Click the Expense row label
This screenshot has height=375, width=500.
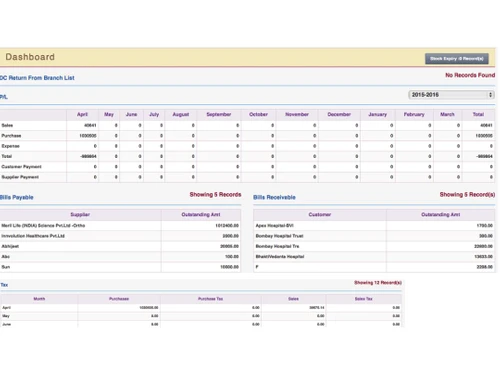click(11, 146)
